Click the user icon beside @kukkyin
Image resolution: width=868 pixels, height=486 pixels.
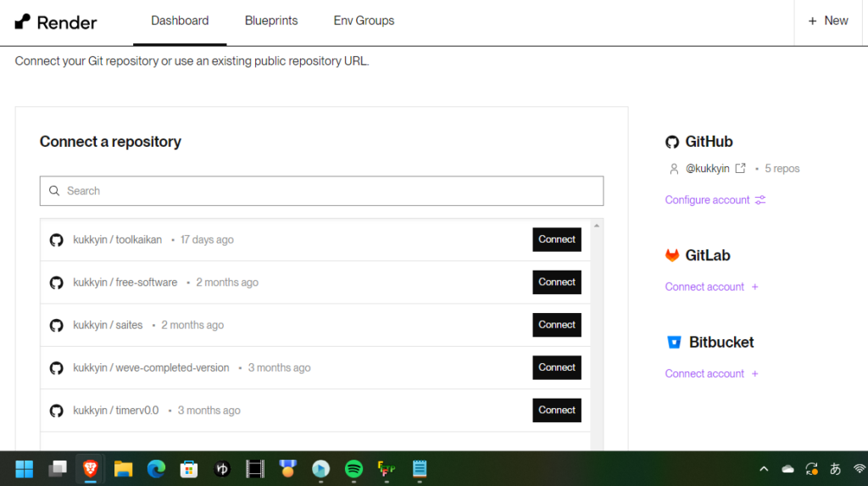pyautogui.click(x=674, y=169)
